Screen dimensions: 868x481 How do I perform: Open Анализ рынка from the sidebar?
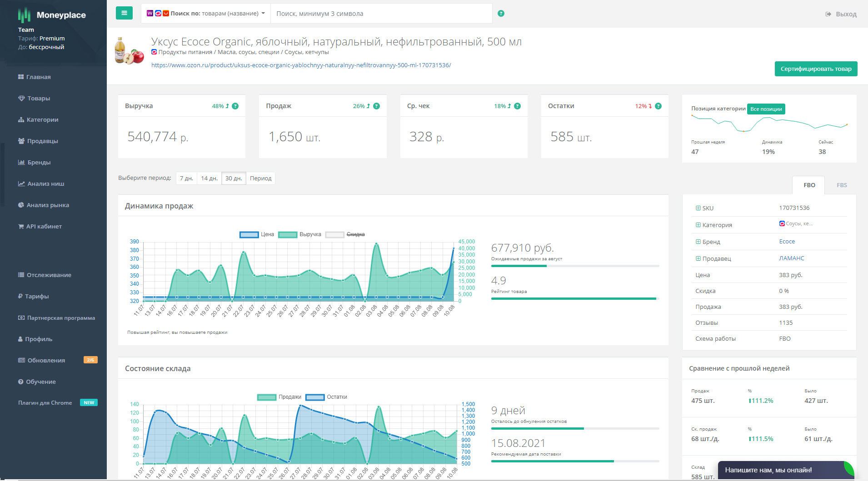tap(48, 205)
